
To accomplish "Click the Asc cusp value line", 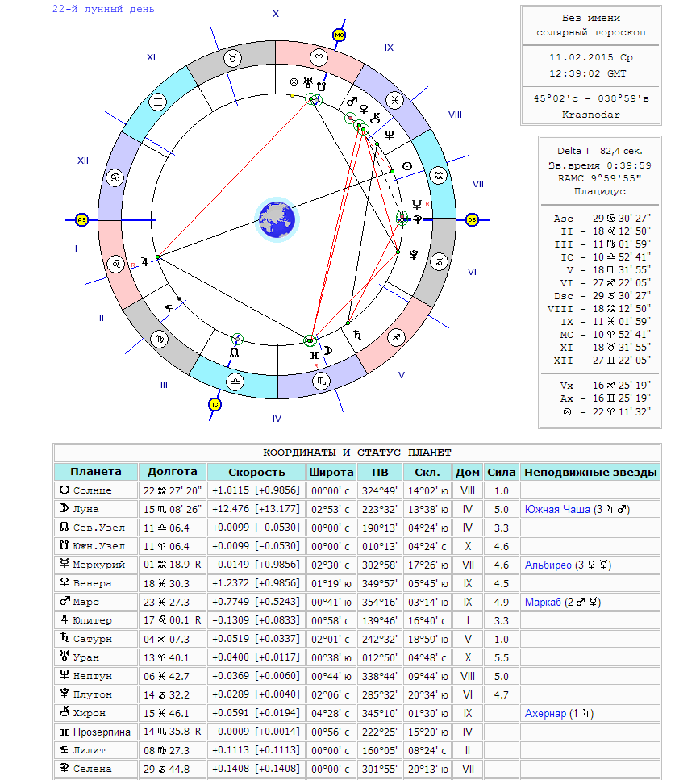I will pyautogui.click(x=602, y=219).
